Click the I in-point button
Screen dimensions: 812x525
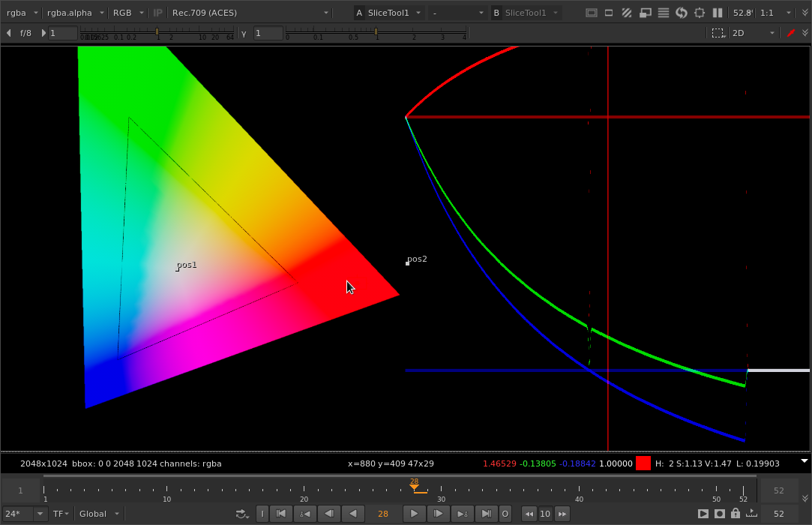(262, 514)
